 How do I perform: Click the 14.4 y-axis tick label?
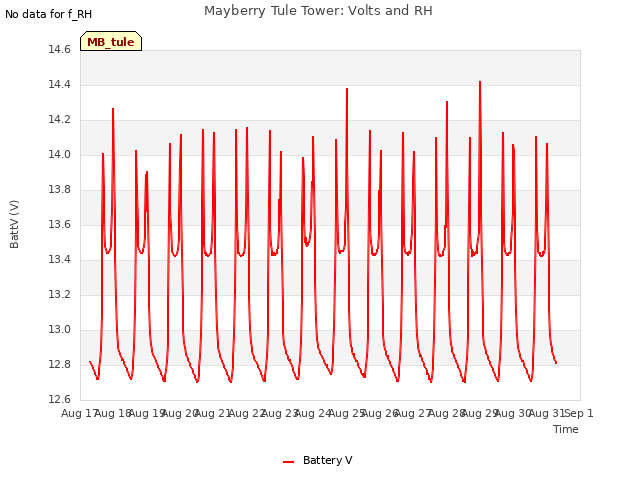[59, 84]
